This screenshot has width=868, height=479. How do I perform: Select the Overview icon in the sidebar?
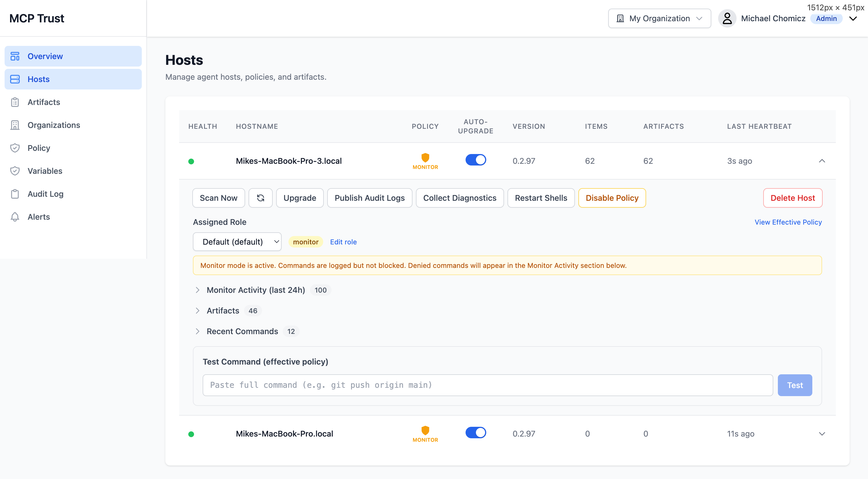pyautogui.click(x=15, y=56)
